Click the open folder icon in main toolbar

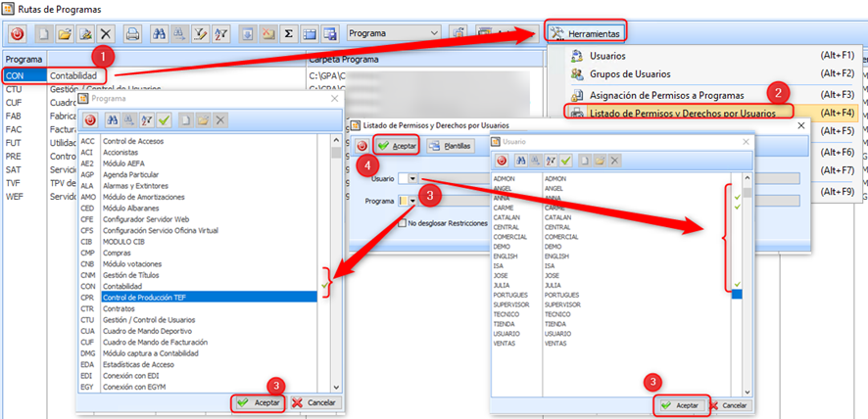click(x=64, y=33)
